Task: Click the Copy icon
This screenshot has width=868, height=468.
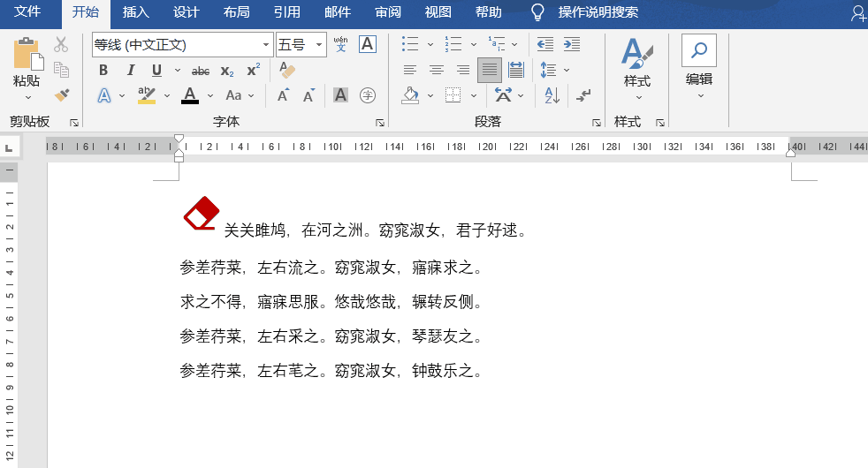Action: 61,70
